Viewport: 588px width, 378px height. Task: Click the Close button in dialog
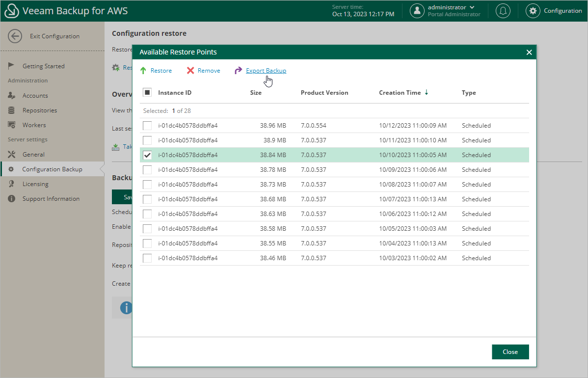coord(510,352)
